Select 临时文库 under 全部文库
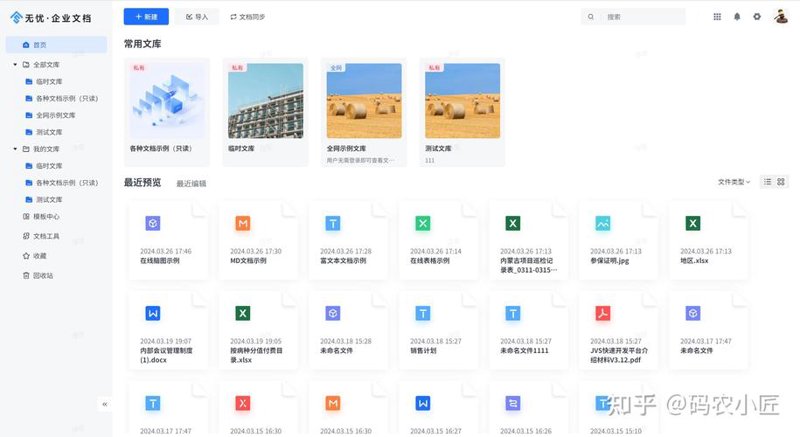 pos(48,82)
